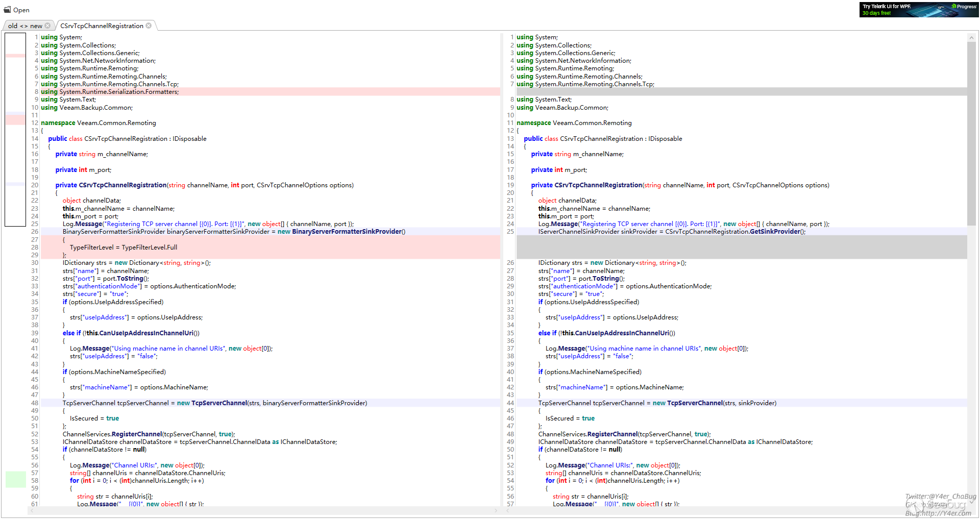Click the "TypeFilterLevel = TypeFilterLevel.Full" line
The height and width of the screenshot is (519, 980).
[x=124, y=248]
